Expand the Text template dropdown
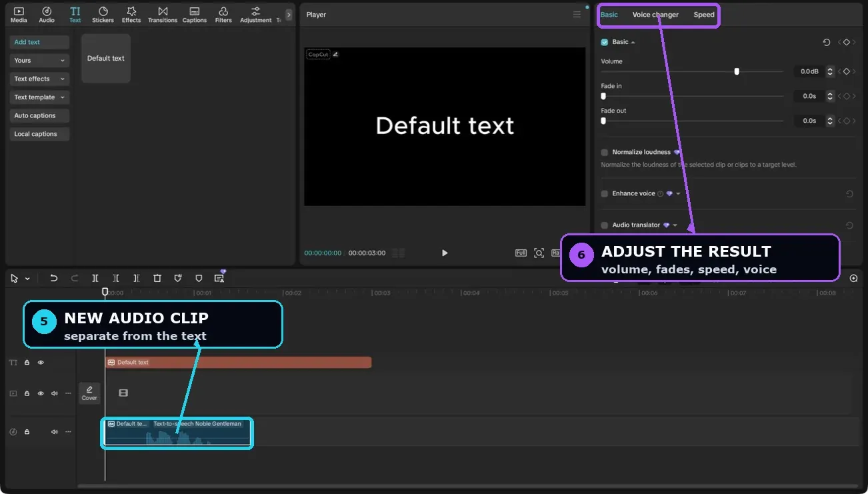The image size is (868, 494). (x=63, y=97)
